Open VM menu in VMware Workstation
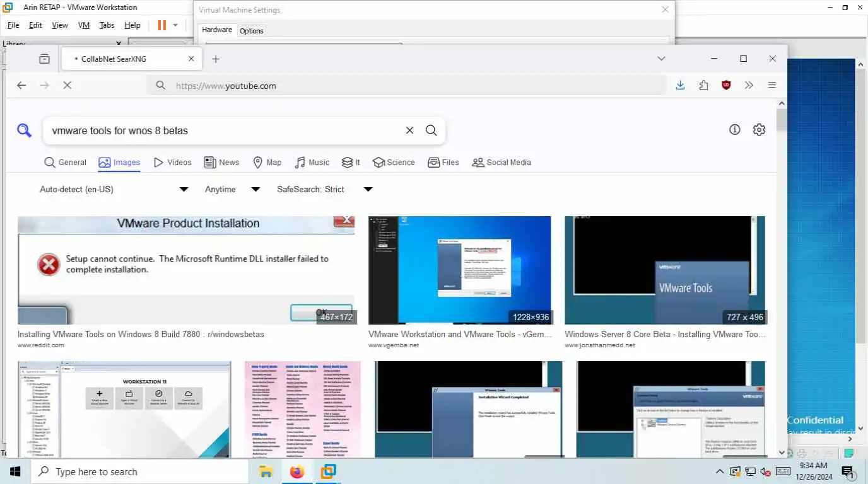 [84, 25]
